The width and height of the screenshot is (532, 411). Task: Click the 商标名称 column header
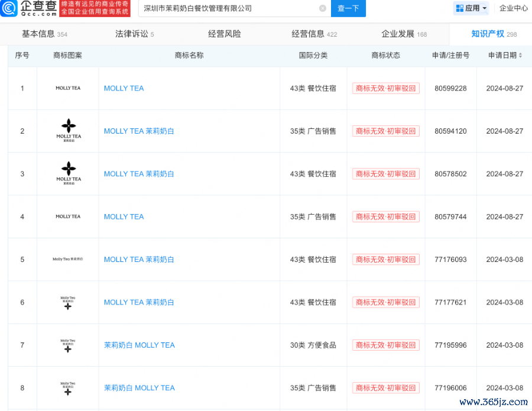click(189, 56)
